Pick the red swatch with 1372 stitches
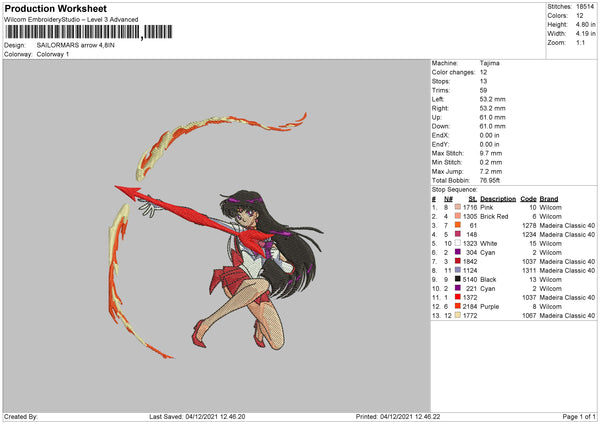 point(458,297)
